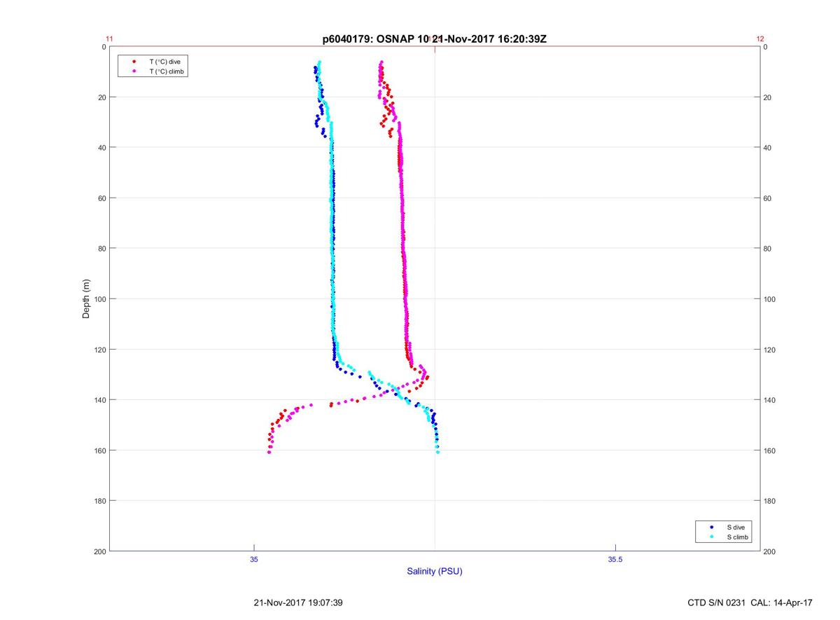Click the 'CTD S/N 0231 CAL: 14-Apr-17' footer text

pyautogui.click(x=750, y=602)
